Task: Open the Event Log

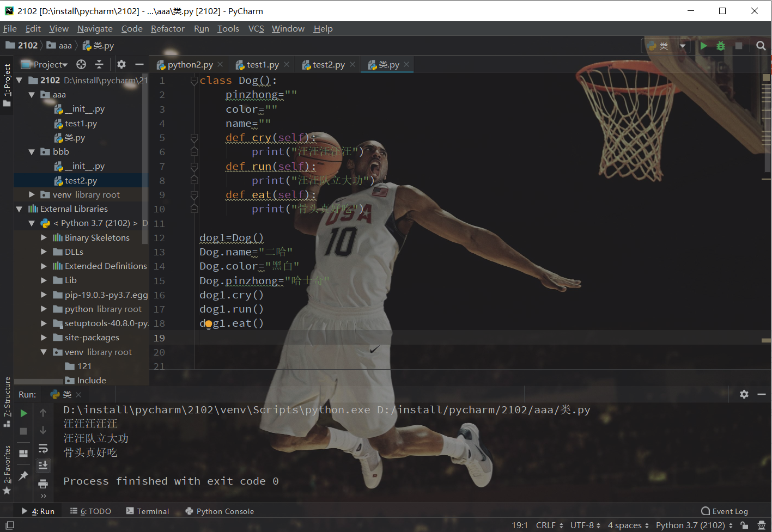Action: click(725, 511)
